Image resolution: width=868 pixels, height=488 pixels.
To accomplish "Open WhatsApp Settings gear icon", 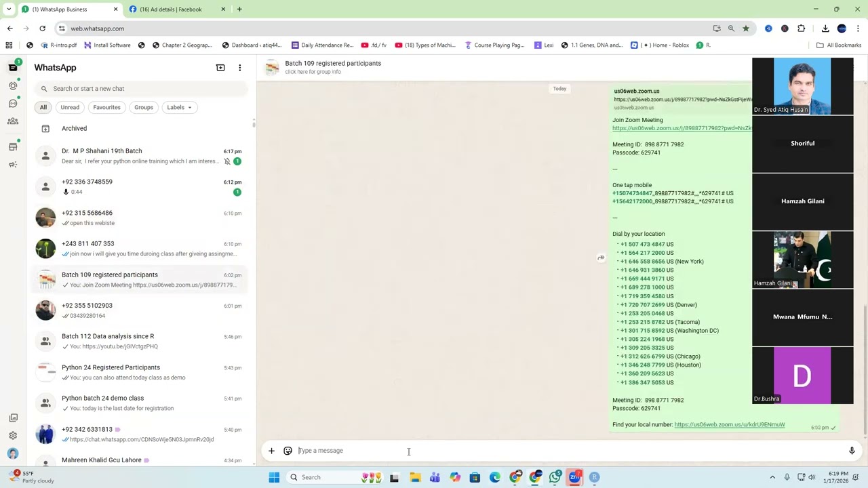I will (x=13, y=435).
